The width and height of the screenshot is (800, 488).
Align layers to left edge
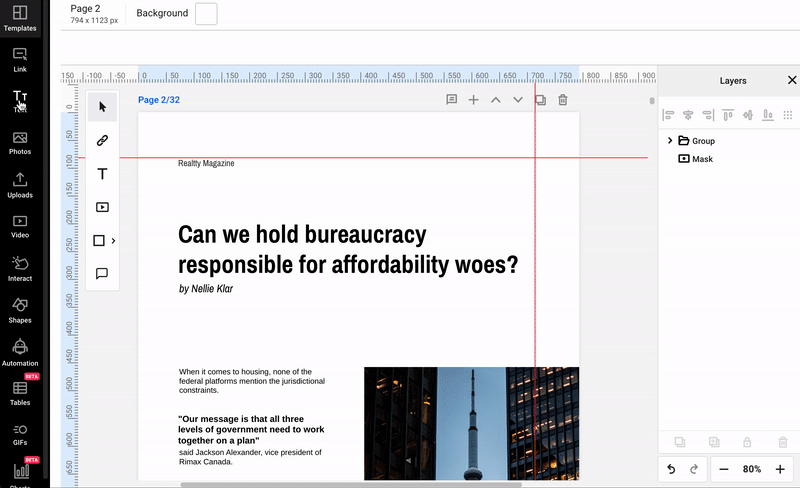(668, 115)
